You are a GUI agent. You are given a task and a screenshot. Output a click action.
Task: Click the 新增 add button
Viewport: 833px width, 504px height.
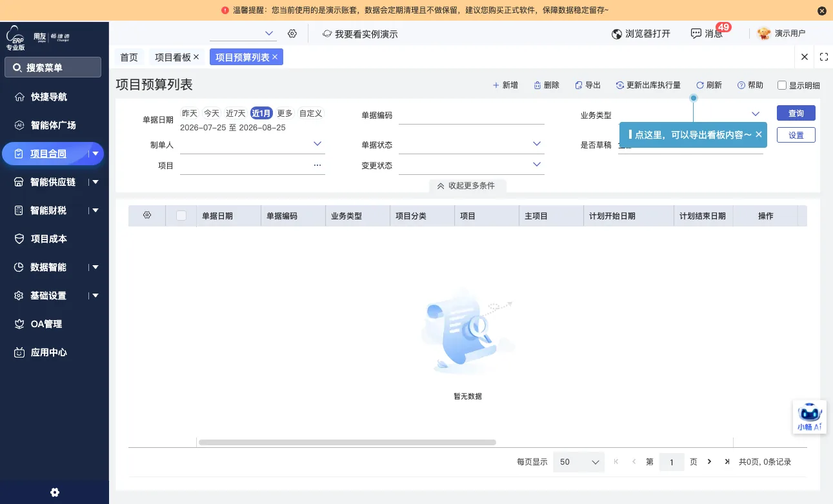(505, 85)
